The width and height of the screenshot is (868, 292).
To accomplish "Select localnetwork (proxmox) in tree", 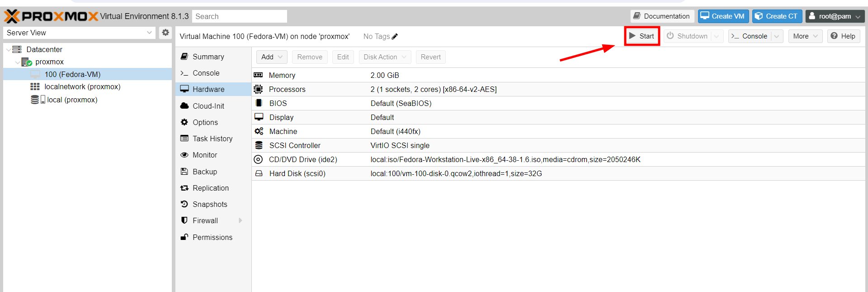I will 82,86.
